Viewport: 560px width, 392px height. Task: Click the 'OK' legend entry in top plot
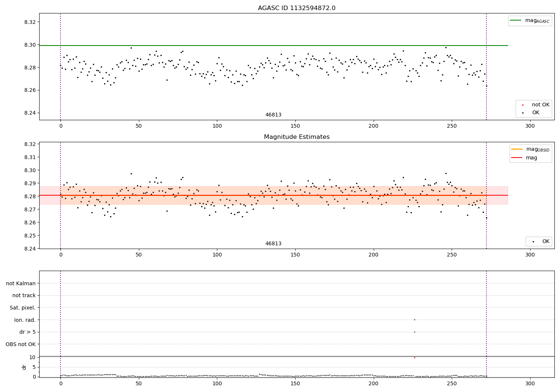530,113
